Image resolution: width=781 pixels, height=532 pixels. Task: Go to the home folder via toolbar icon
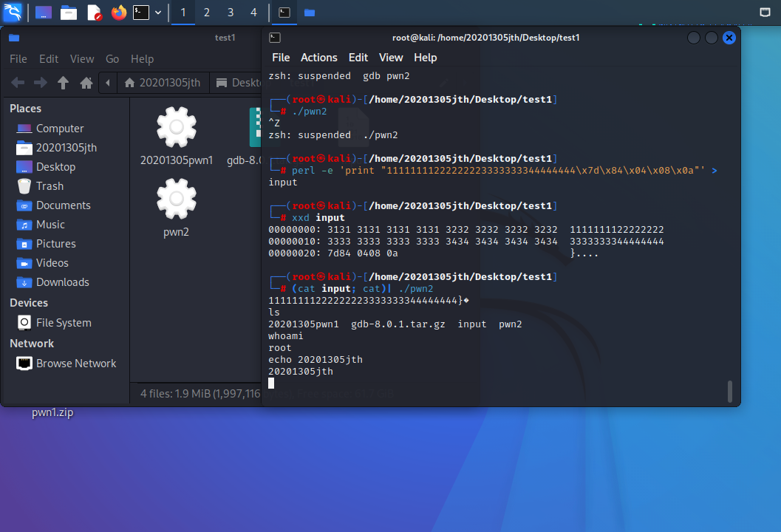pyautogui.click(x=86, y=83)
